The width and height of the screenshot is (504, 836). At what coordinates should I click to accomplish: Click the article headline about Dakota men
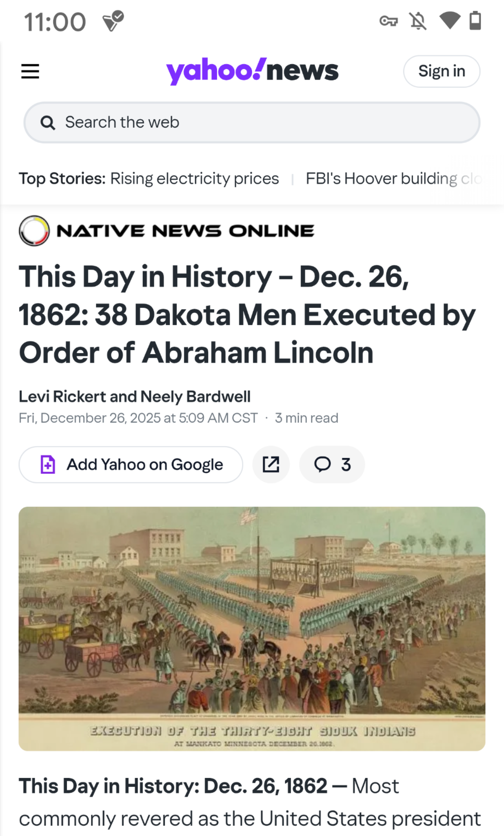247,314
